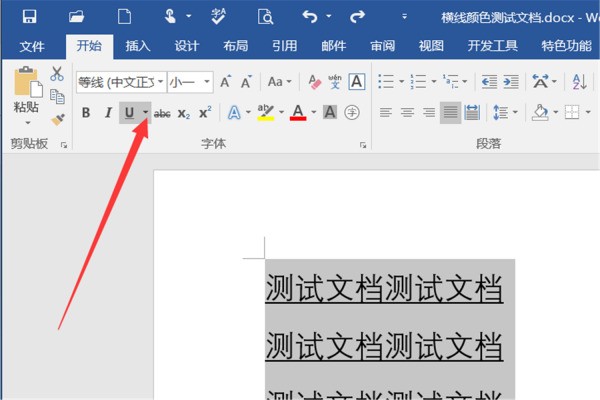Expand the font size dropdown

pyautogui.click(x=207, y=82)
